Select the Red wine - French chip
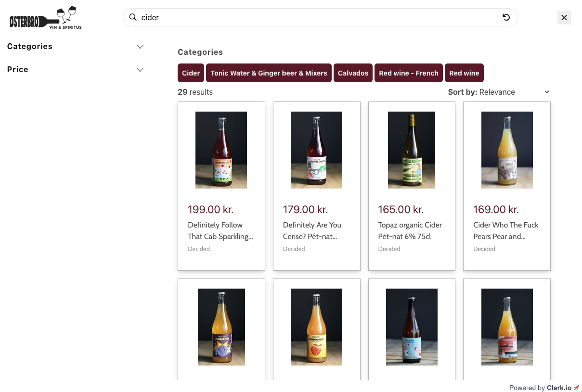The width and height of the screenshot is (582, 392). 409,73
